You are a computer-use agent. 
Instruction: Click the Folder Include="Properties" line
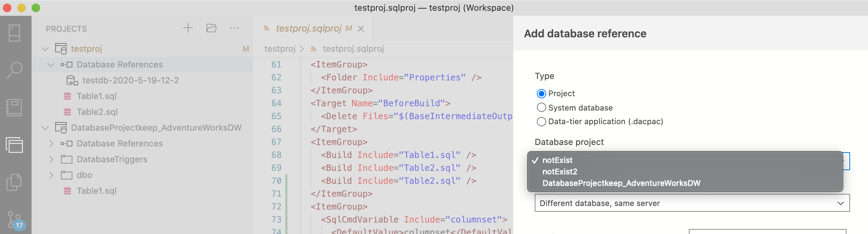coord(401,78)
